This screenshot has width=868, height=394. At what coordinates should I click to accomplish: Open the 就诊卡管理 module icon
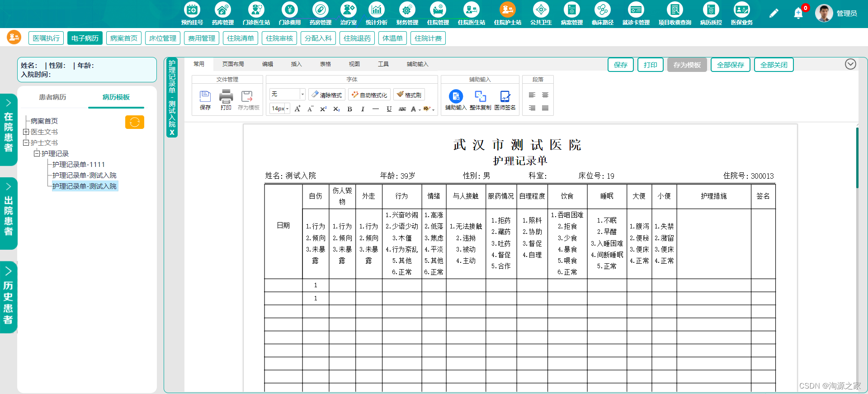[636, 9]
